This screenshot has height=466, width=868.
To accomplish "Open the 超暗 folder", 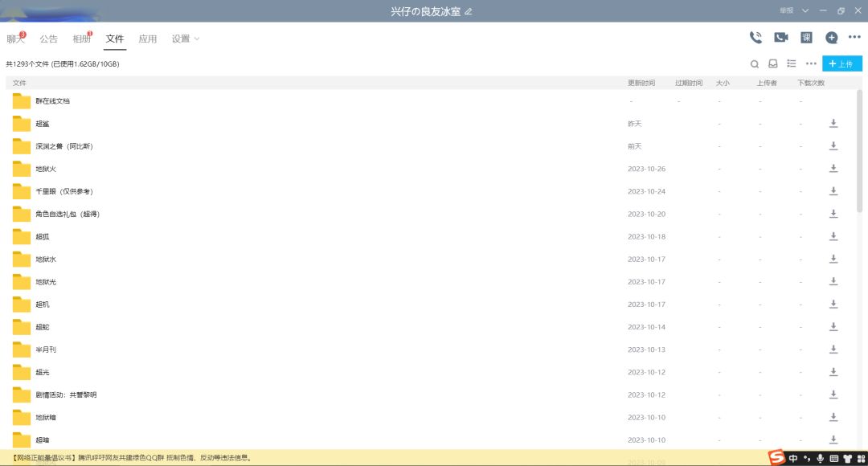I will pyautogui.click(x=42, y=440).
